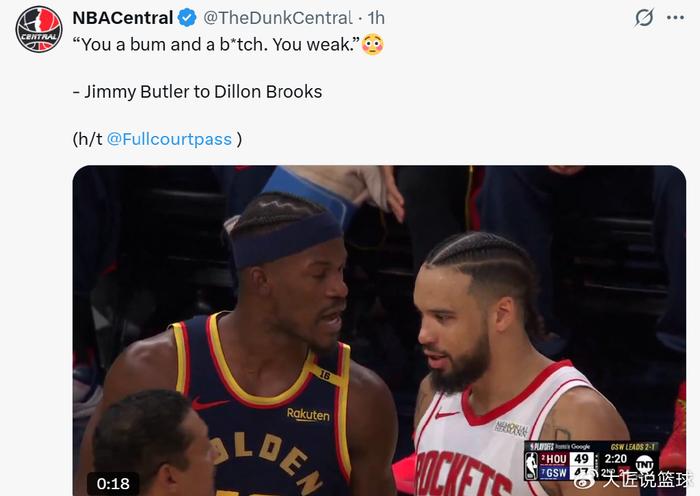Image resolution: width=700 pixels, height=496 pixels.
Task: Click the 1h post timestamp
Action: (x=376, y=18)
